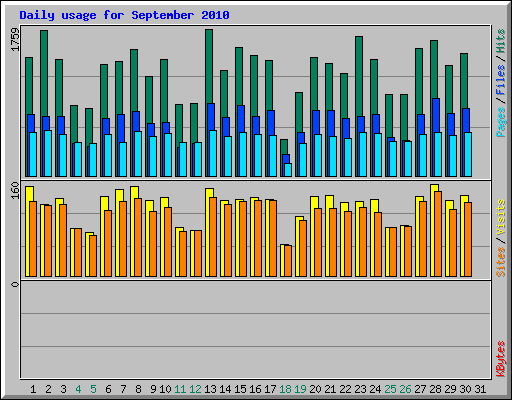
Task: Click day label "9" on the x-axis
Action: [153, 389]
